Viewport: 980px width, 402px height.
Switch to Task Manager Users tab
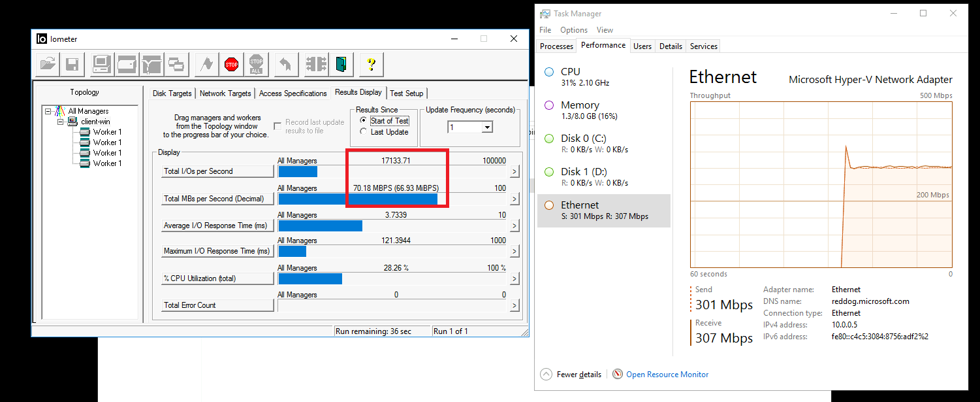pos(642,46)
